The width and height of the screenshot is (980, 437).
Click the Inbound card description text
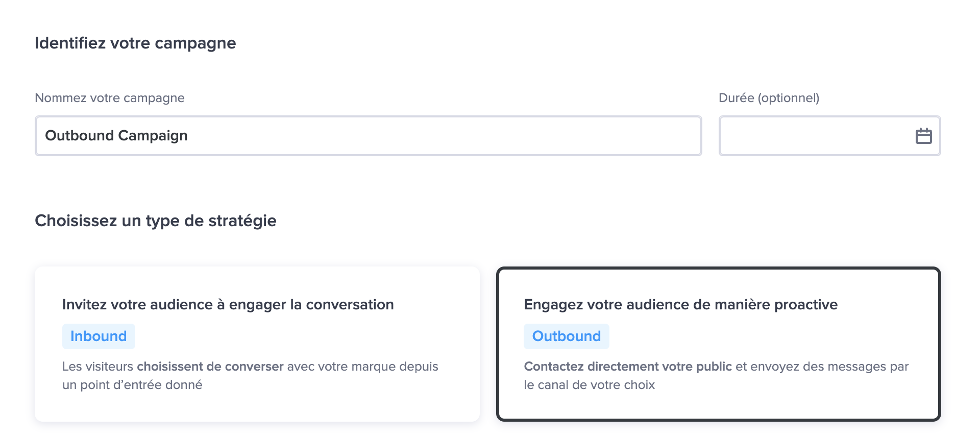point(250,376)
